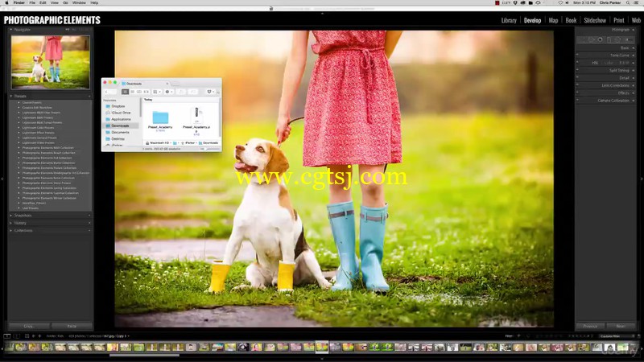Click the Wi-Fi status icon in menu bar
This screenshot has width=644, height=362.
560,3
